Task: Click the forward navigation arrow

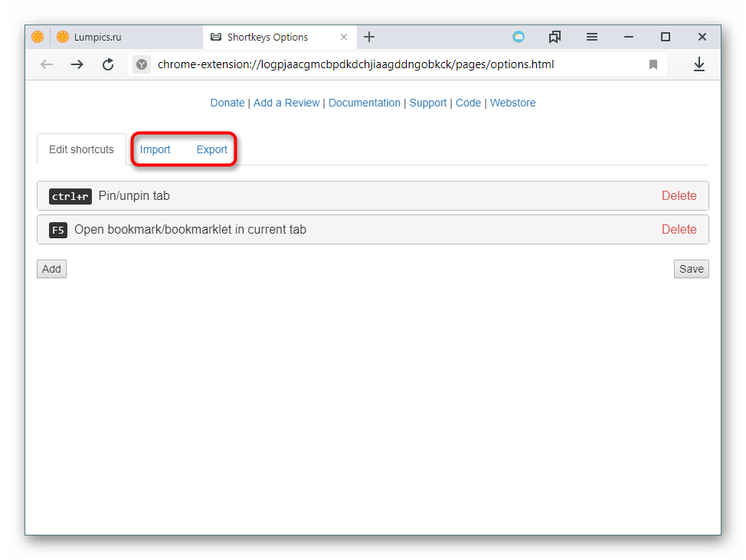Action: (77, 64)
